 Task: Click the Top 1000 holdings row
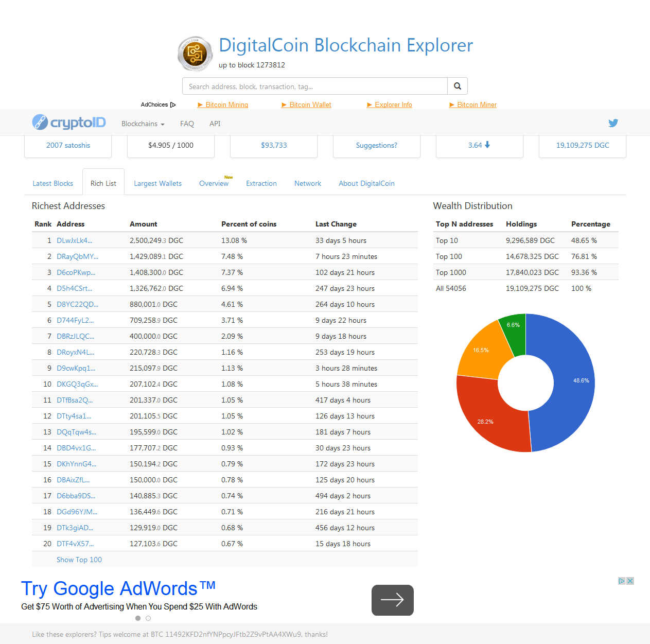(526, 272)
